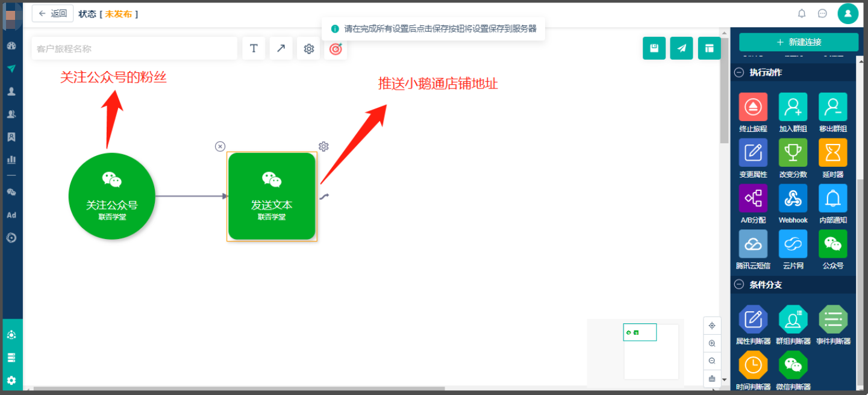Select the 内部通知 bell icon
This screenshot has height=395, width=868.
[833, 198]
